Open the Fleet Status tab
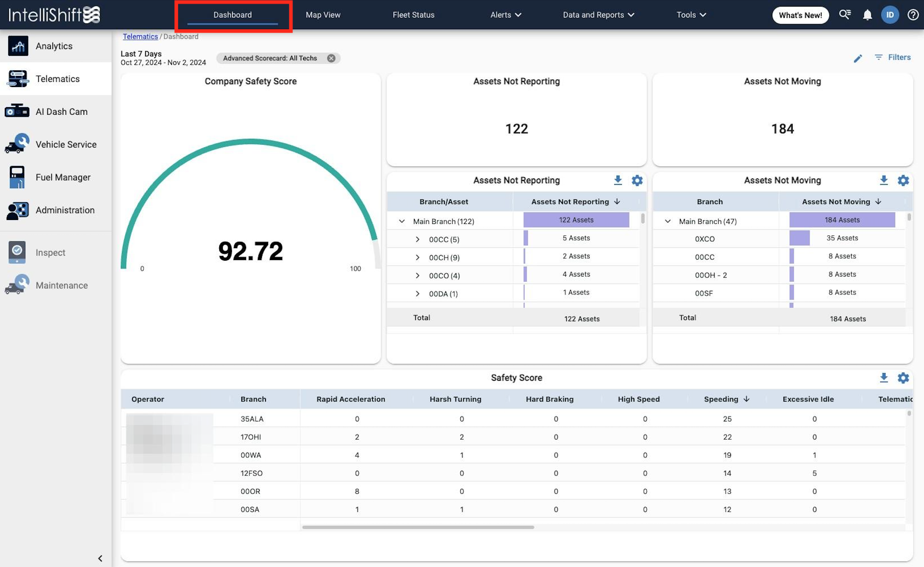The image size is (924, 567). [413, 15]
